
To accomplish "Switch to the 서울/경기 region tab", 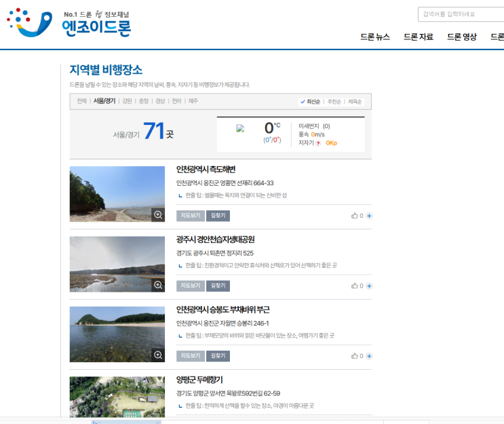I will click(104, 101).
